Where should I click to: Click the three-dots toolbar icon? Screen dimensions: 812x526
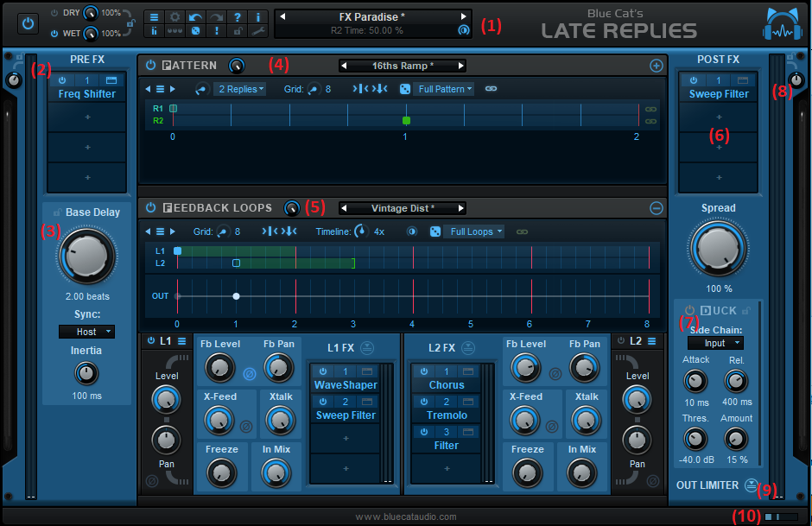click(x=175, y=31)
